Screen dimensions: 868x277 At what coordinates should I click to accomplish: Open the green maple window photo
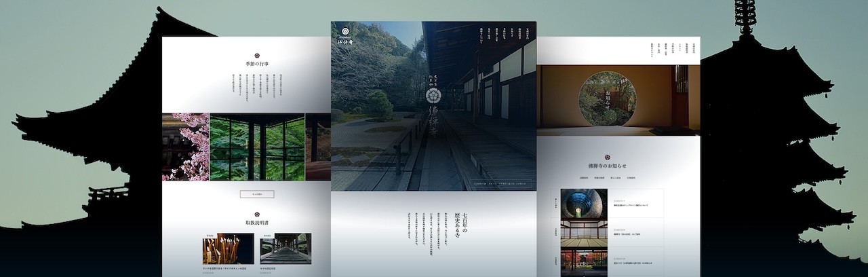(x=257, y=147)
